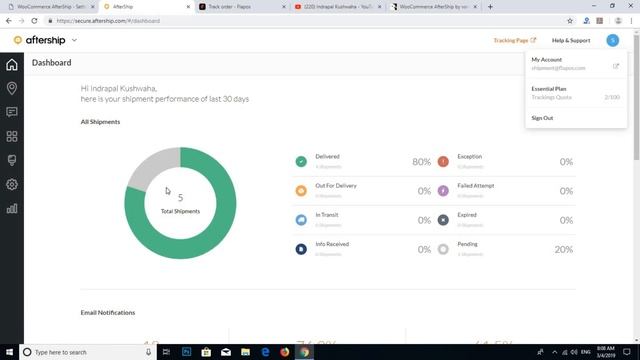
Task: Click the Email Notifications heading
Action: 108,313
